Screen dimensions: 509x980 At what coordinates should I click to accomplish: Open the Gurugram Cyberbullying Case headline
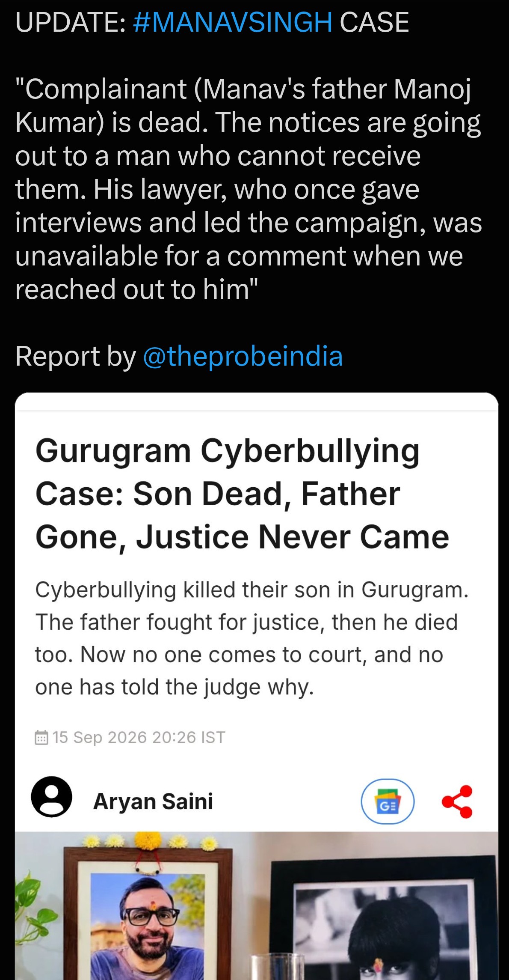(242, 494)
